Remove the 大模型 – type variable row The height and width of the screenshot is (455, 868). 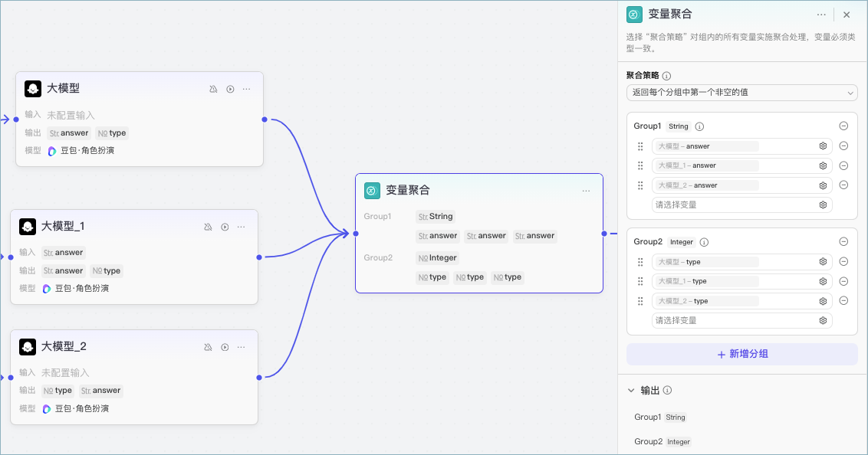843,262
